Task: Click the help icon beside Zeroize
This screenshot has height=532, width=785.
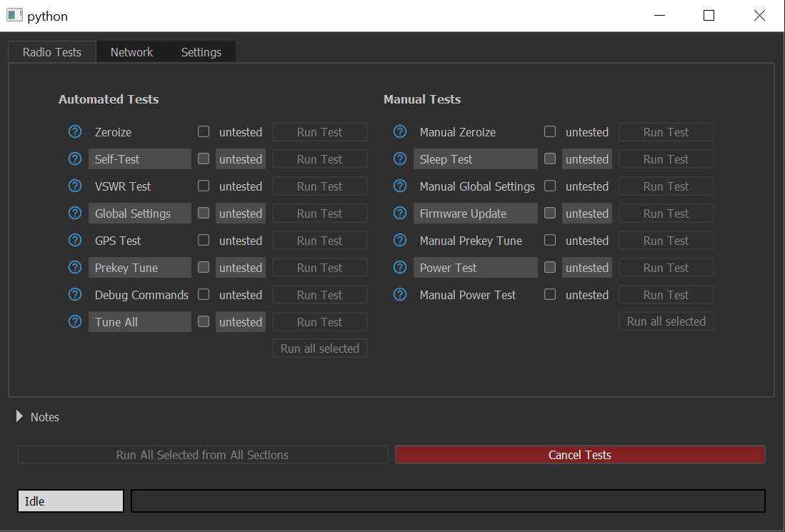Action: [x=75, y=132]
